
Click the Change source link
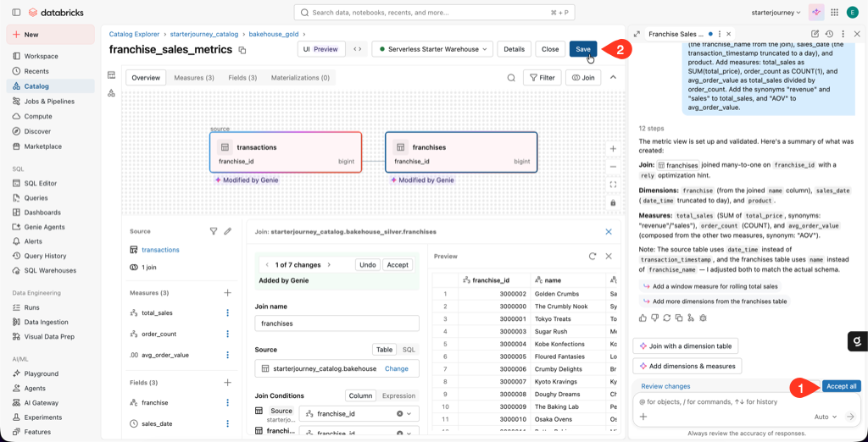[x=397, y=368]
